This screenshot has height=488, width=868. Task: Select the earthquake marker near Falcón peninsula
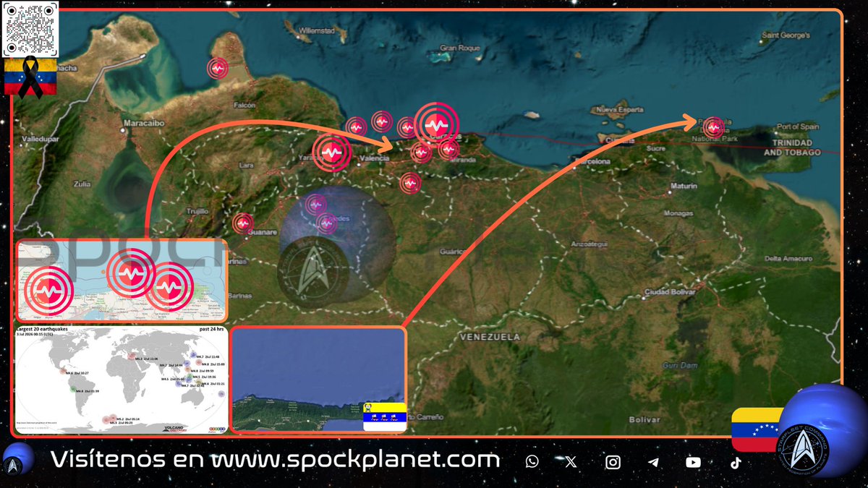(x=218, y=69)
